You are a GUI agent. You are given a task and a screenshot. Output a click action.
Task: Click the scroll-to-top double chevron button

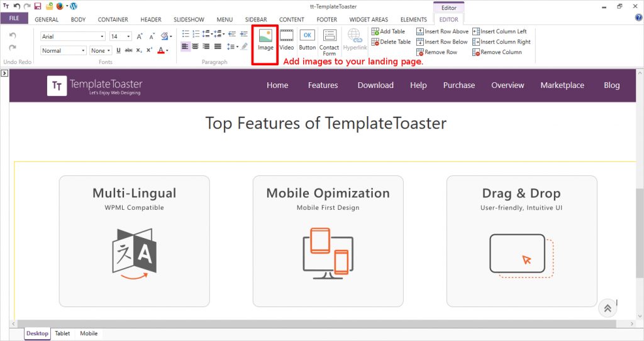click(x=608, y=308)
